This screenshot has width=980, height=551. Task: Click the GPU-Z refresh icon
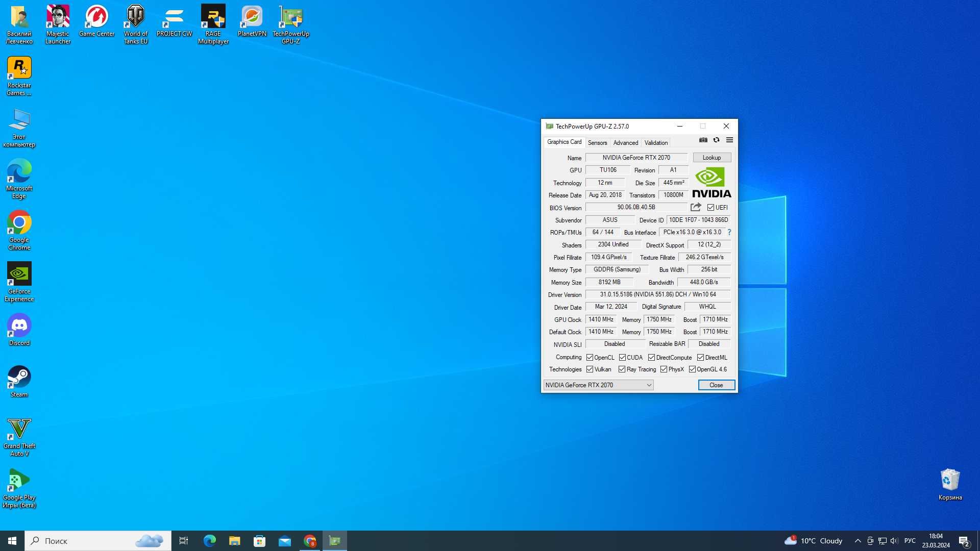[x=716, y=140]
